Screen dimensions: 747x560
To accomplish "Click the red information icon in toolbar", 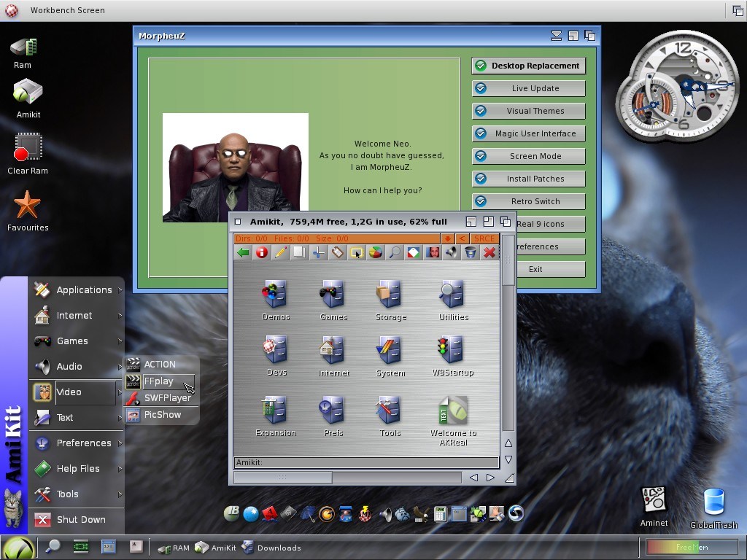I will click(261, 253).
